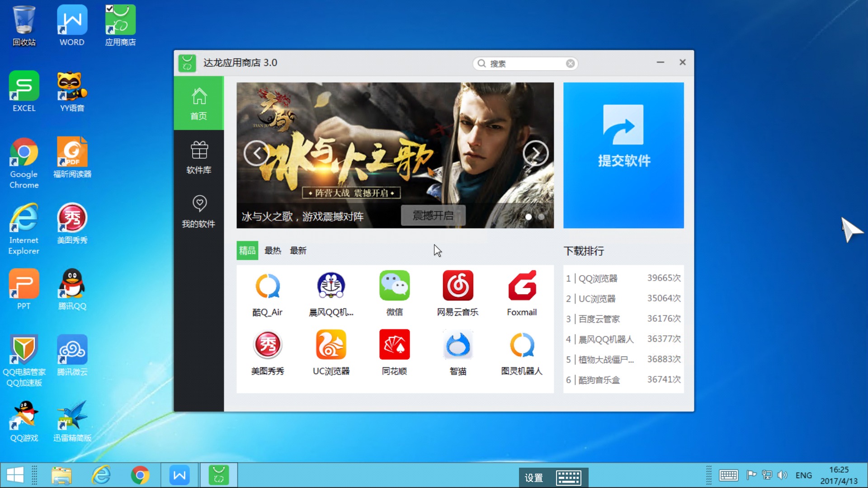Image resolution: width=868 pixels, height=488 pixels.
Task: Select the QQ游戏 desktop shortcut
Action: tap(24, 422)
